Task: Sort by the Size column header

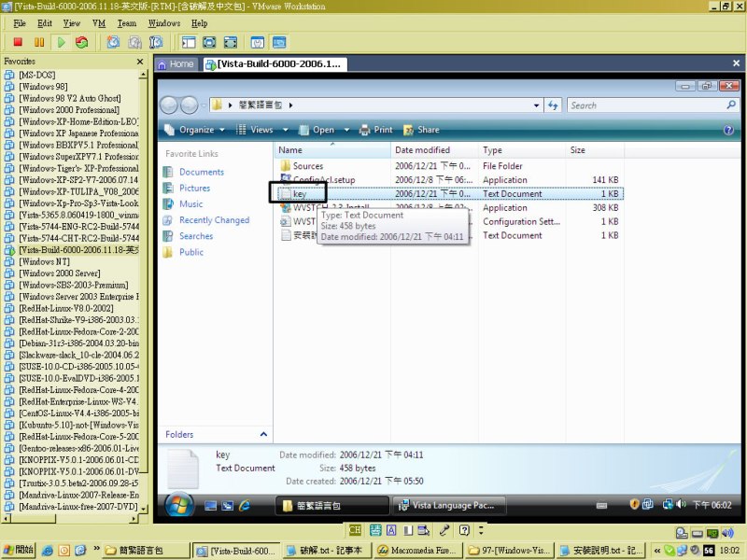Action: click(594, 150)
